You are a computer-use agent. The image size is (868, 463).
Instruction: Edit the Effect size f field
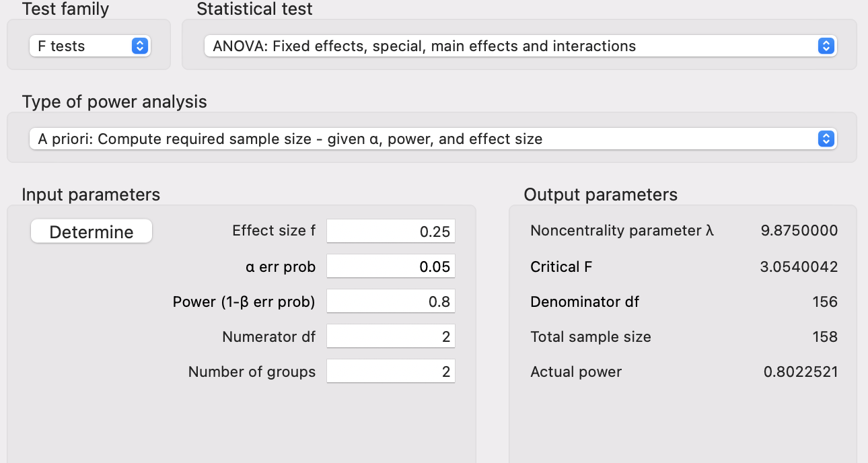tap(391, 231)
